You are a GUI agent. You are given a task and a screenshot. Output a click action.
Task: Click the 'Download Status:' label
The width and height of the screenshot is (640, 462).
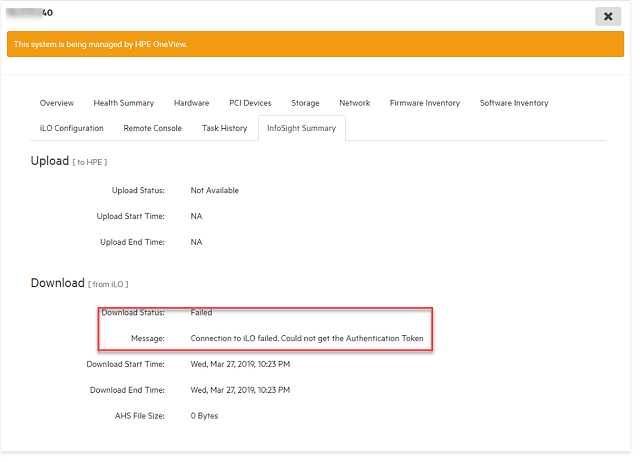tap(133, 313)
